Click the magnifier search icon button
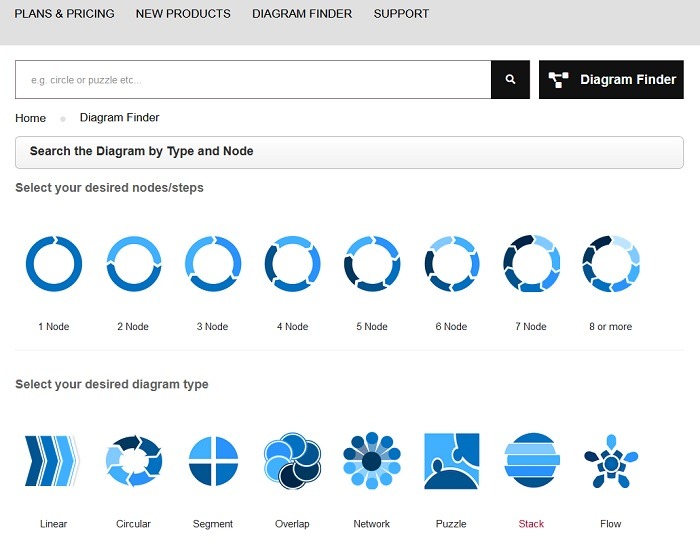This screenshot has width=700, height=547. (x=510, y=80)
